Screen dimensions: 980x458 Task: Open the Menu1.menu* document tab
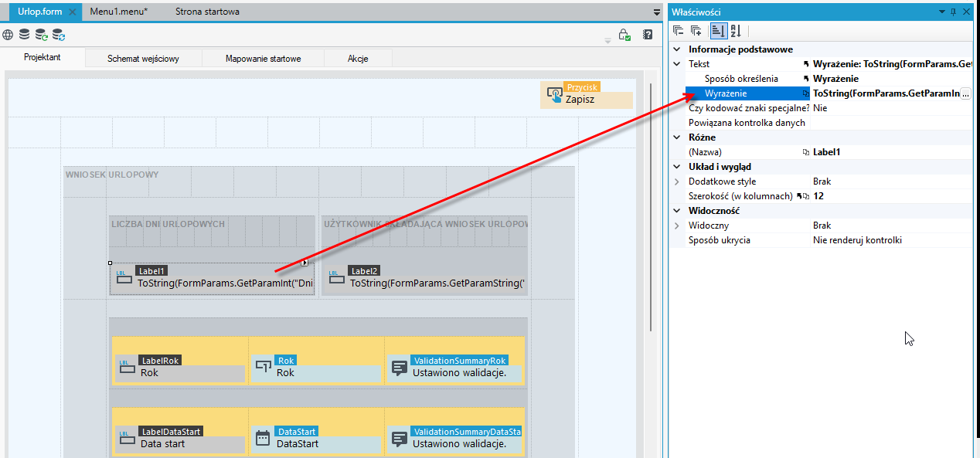coord(119,12)
